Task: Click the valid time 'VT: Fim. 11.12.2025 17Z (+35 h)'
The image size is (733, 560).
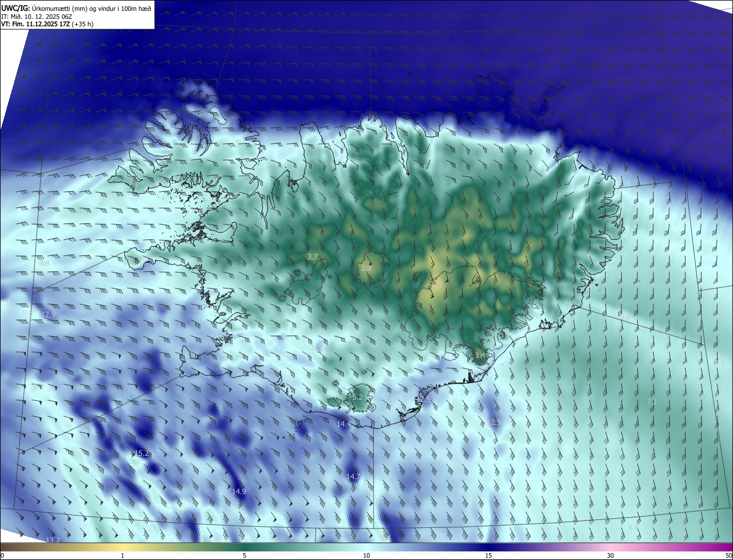Action: click(48, 24)
